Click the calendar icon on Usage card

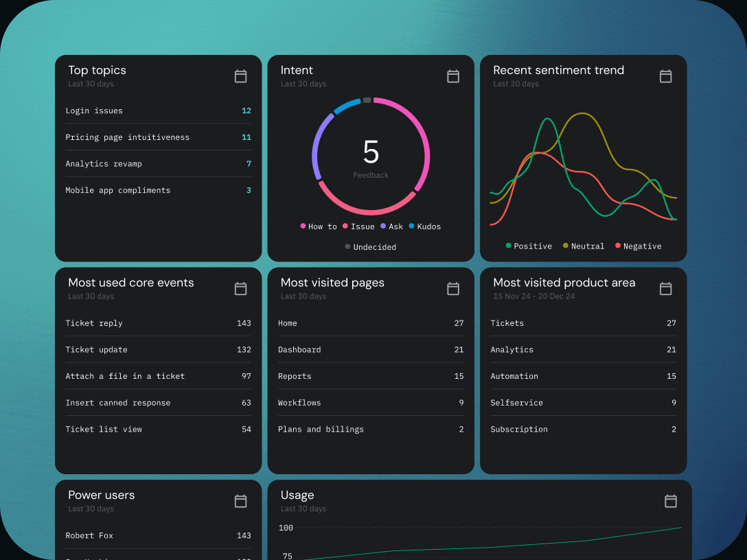point(671,501)
